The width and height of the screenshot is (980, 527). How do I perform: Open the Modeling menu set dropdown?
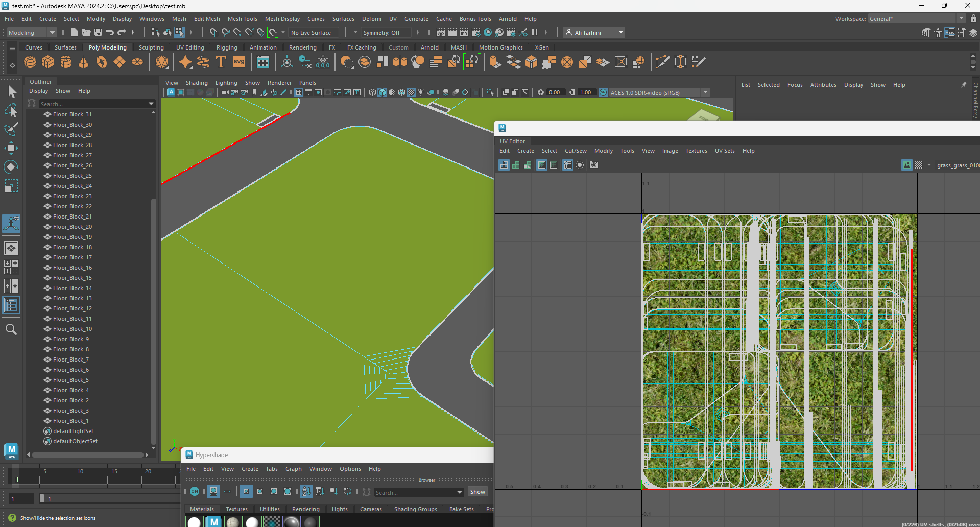(x=32, y=32)
